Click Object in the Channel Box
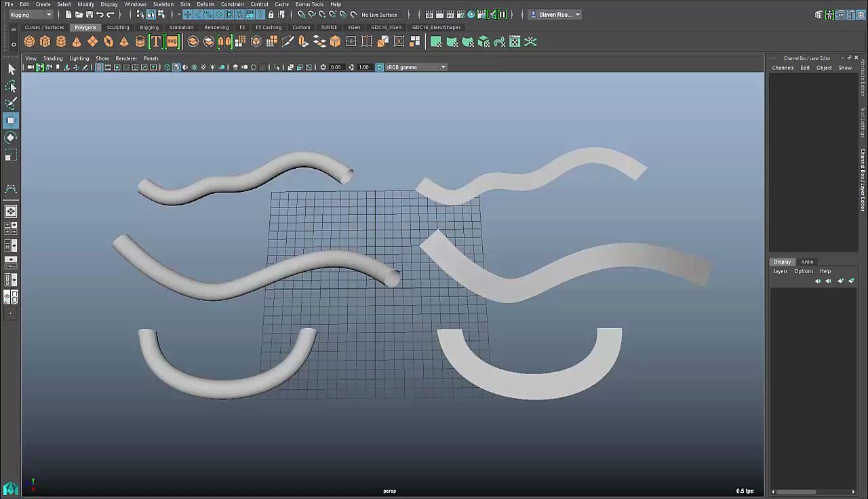This screenshot has height=499, width=868. point(824,68)
